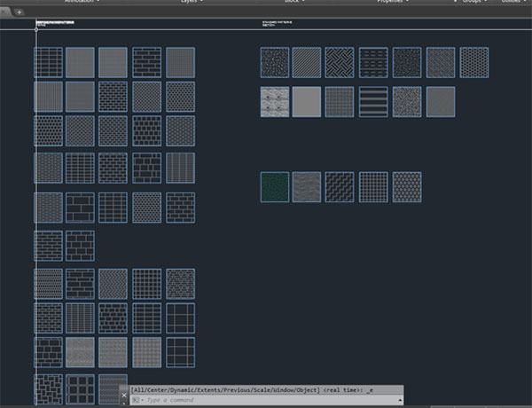
Task: Open the recent commands icon in command line
Action: point(137,401)
